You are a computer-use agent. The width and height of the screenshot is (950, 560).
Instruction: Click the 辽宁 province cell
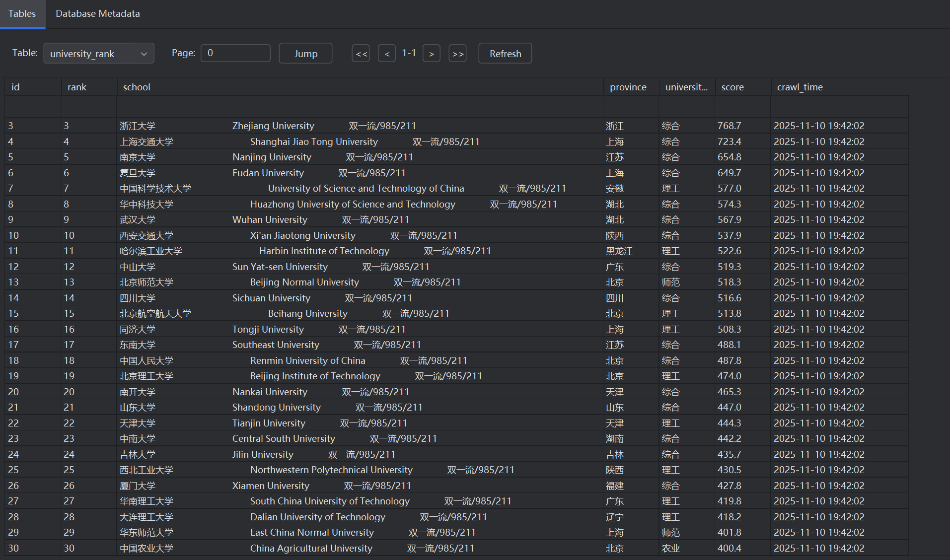pyautogui.click(x=631, y=517)
